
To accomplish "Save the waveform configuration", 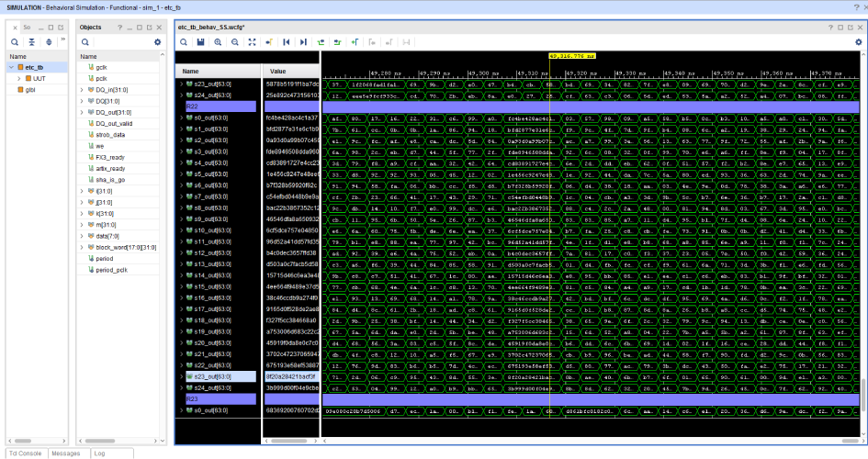I will coord(200,42).
